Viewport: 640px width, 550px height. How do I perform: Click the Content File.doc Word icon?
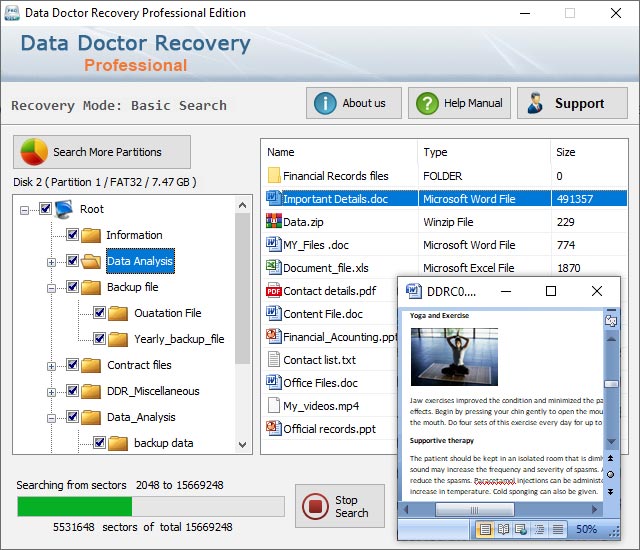[x=273, y=313]
